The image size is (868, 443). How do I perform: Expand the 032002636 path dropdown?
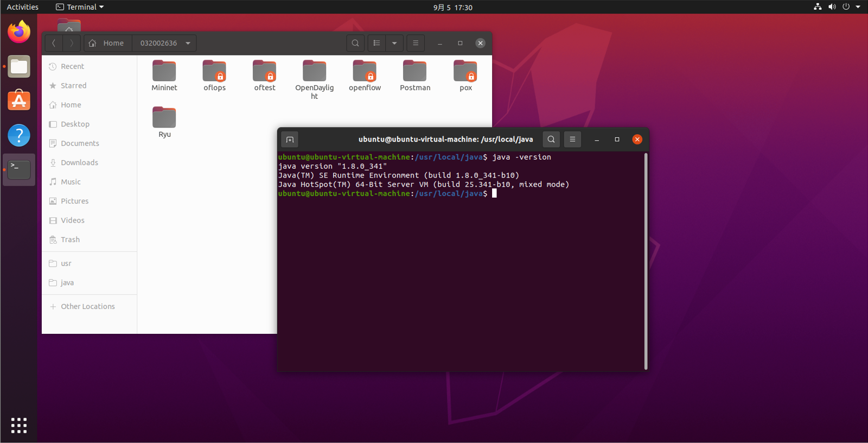(x=188, y=43)
